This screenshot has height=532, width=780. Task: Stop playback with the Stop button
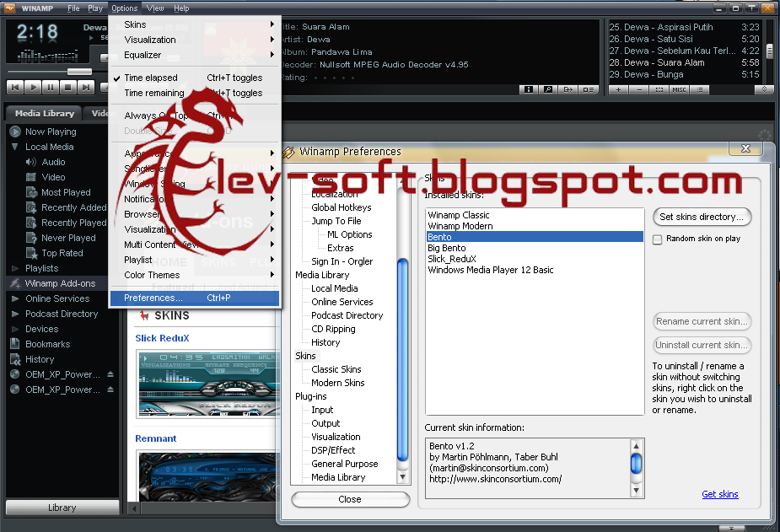[x=68, y=87]
